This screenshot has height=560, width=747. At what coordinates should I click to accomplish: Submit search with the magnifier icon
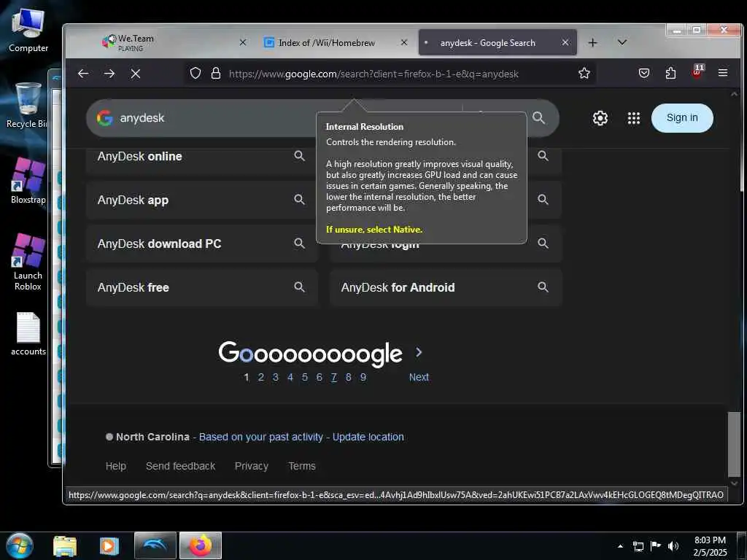pyautogui.click(x=539, y=117)
